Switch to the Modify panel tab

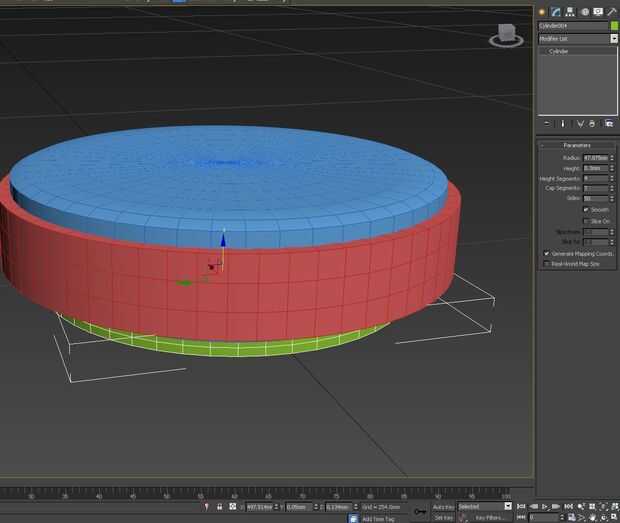555,10
